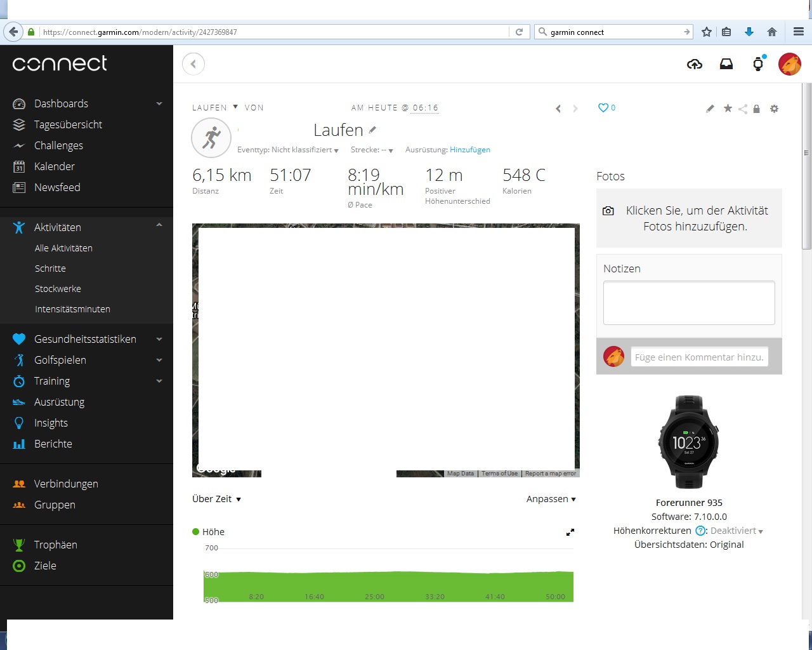Screen dimensions: 812x650
Task: Open the activity settings gear icon
Action: [774, 109]
